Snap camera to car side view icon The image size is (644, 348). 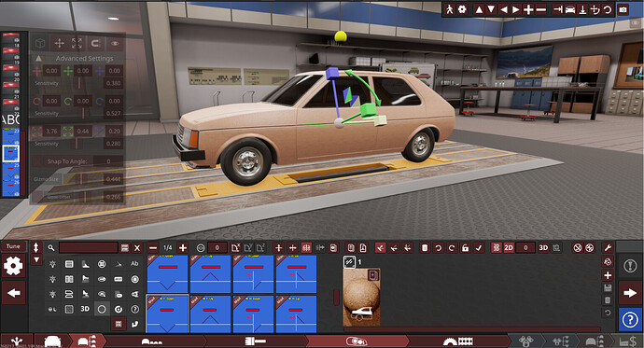[x=570, y=9]
